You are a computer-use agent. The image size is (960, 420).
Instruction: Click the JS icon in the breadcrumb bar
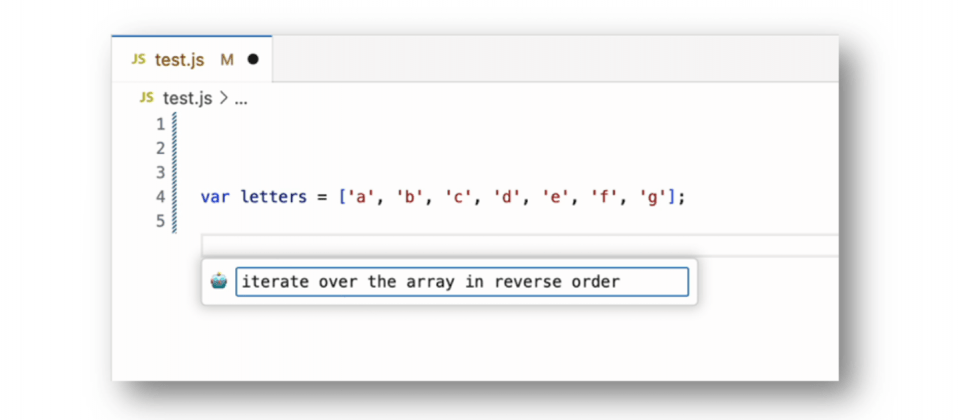(146, 98)
